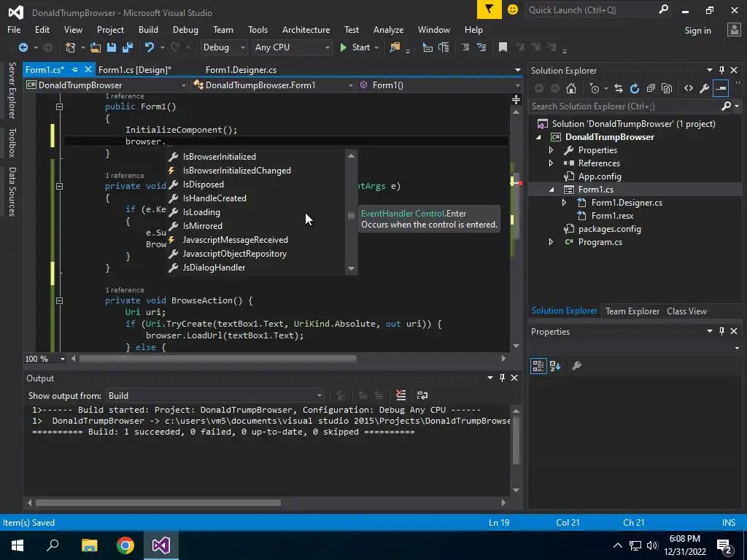Click Solution Explorer Home icon
The image size is (747, 560).
click(x=570, y=88)
